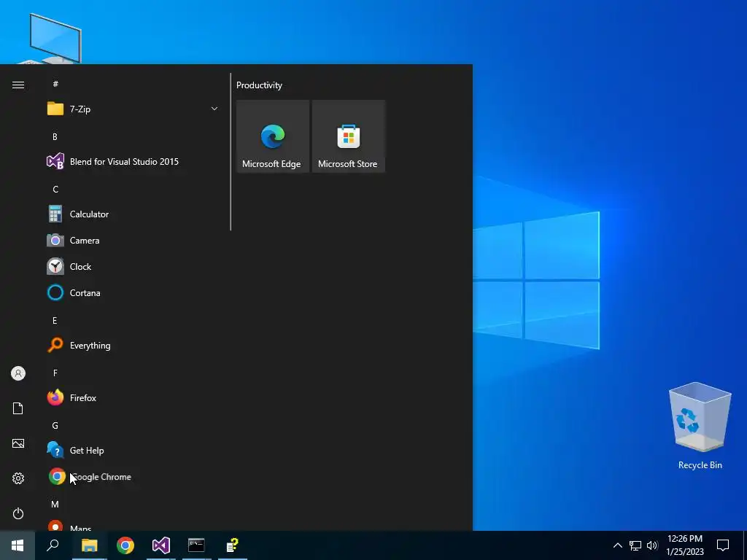747x560 pixels.
Task: Open Google Chrome from the taskbar
Action: pos(125,545)
